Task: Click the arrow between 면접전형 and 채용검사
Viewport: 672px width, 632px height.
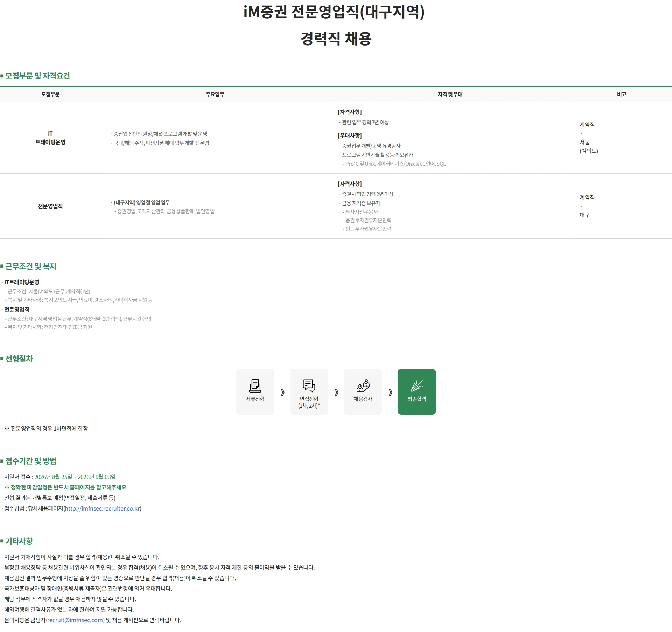Action: tap(336, 392)
